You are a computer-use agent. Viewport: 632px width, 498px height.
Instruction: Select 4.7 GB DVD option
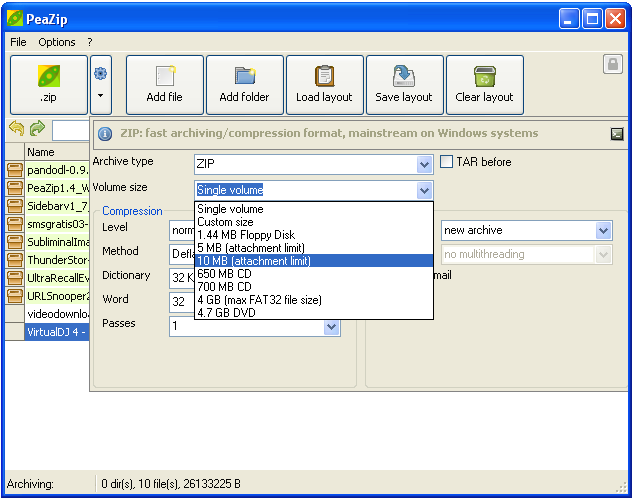click(314, 313)
